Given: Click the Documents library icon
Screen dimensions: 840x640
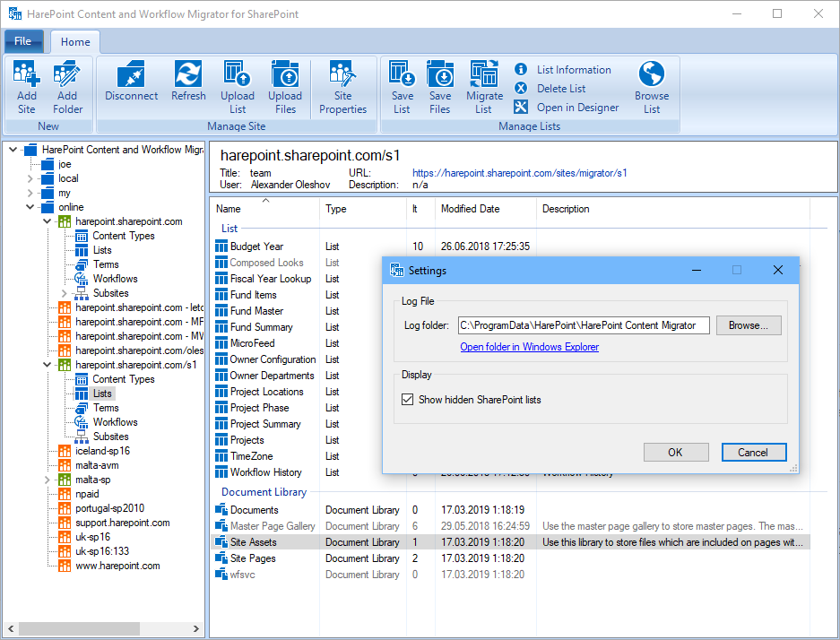Looking at the screenshot, I should pyautogui.click(x=221, y=510).
